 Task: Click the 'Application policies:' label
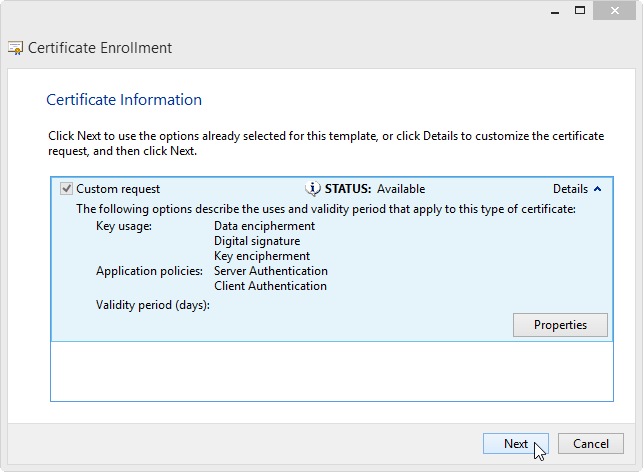[149, 271]
